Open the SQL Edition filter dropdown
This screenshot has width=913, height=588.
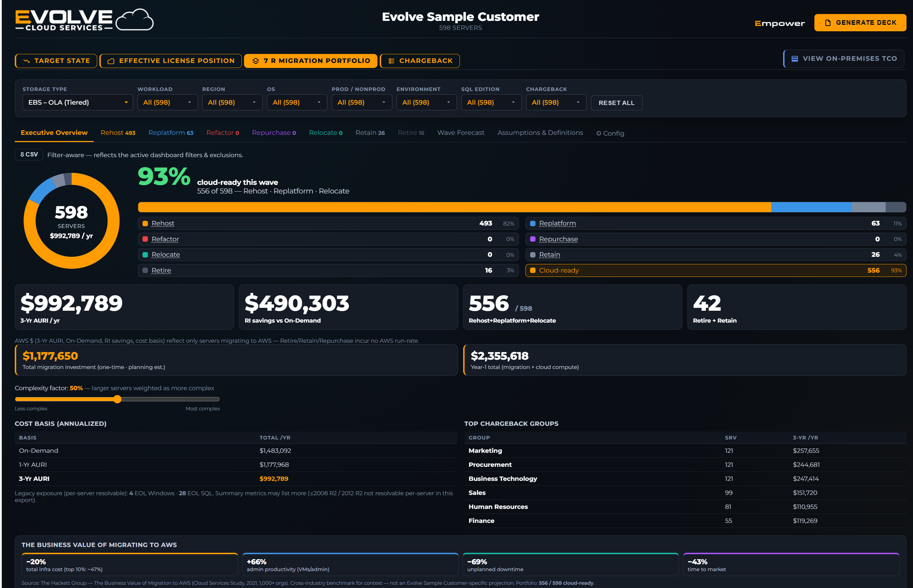tap(491, 102)
